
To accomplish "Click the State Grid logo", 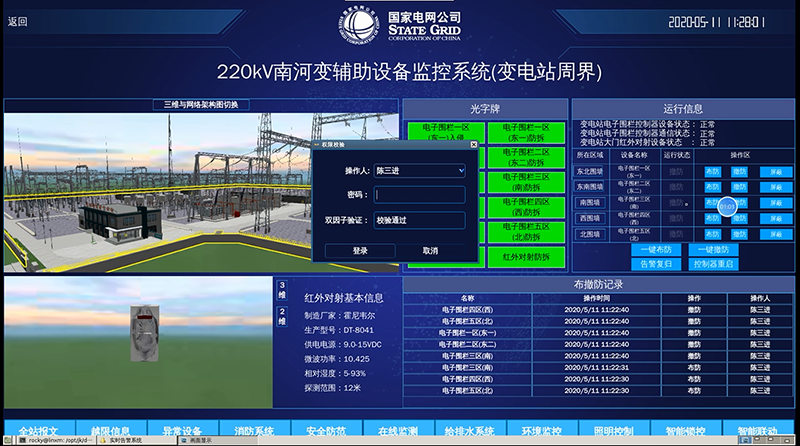I will [358, 21].
